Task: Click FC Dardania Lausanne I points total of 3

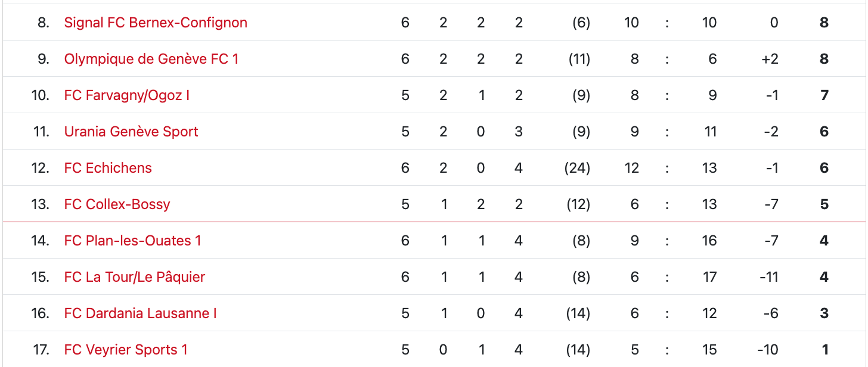Action: pos(824,313)
